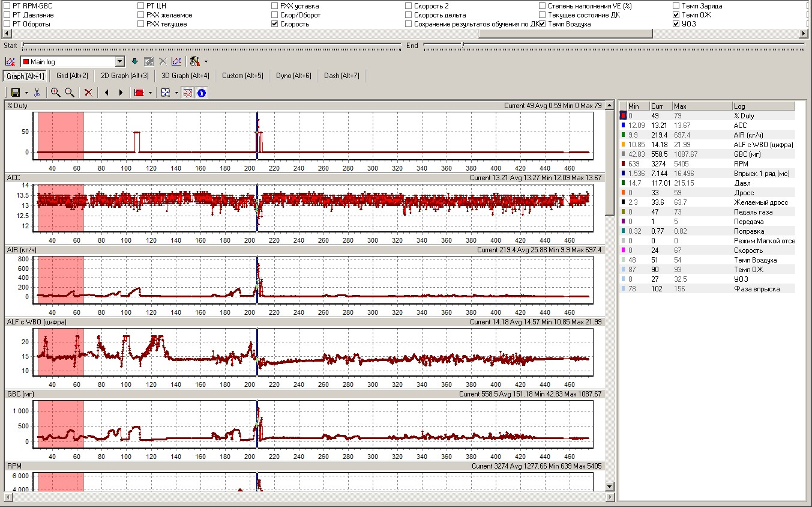Click the Max column header
The width and height of the screenshot is (812, 507).
coord(700,106)
